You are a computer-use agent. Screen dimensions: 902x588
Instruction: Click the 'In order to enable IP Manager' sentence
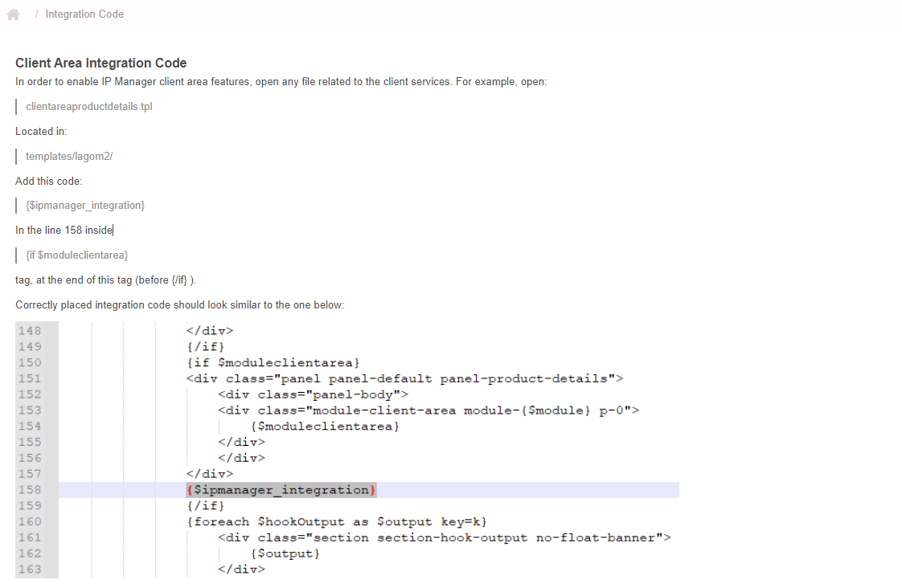(281, 82)
